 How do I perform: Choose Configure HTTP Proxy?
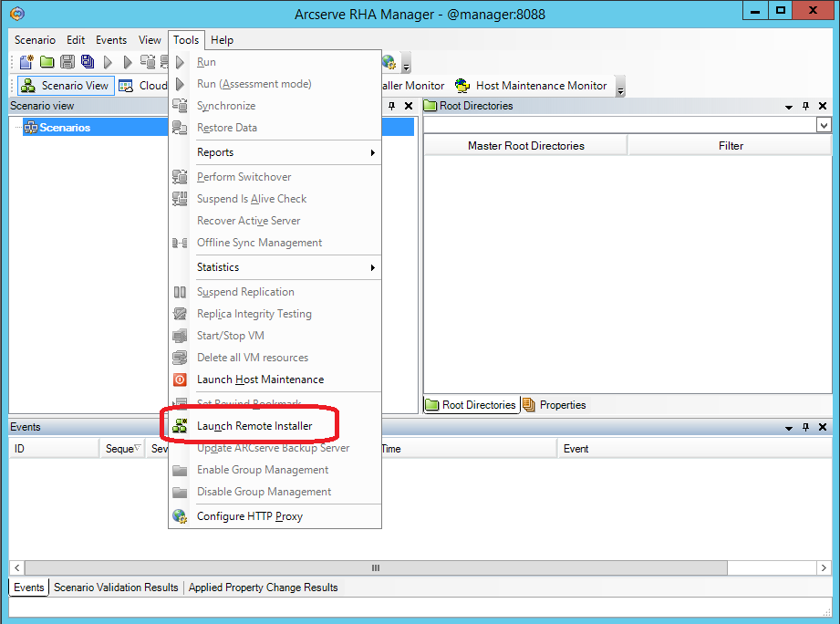(x=275, y=516)
